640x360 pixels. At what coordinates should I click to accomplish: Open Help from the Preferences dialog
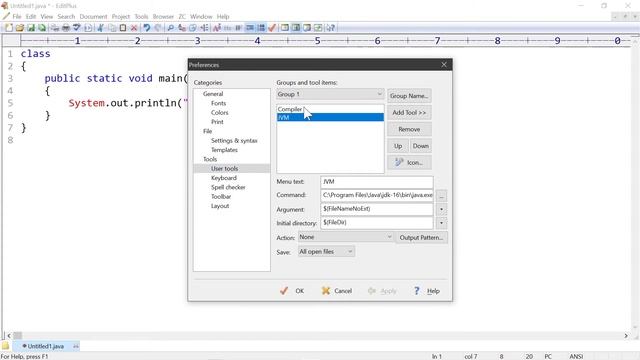(x=427, y=291)
